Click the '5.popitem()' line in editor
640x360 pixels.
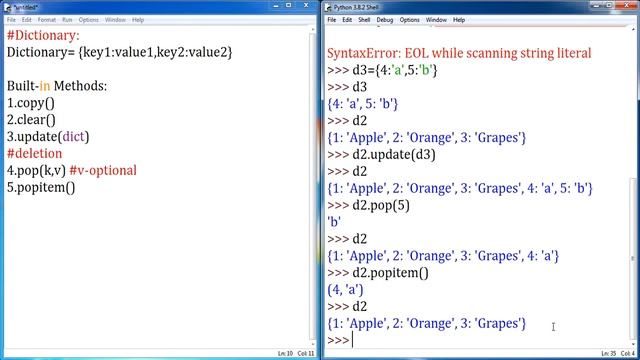(41, 187)
